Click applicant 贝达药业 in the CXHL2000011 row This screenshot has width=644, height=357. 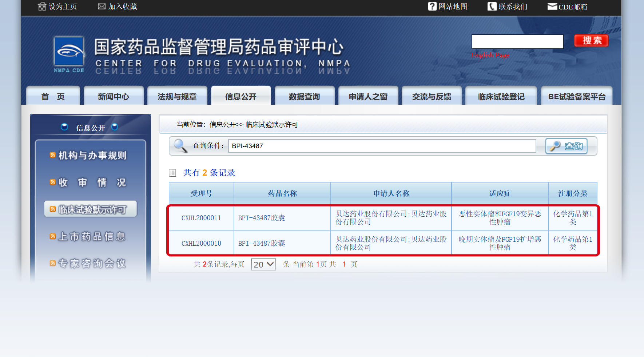tap(391, 218)
